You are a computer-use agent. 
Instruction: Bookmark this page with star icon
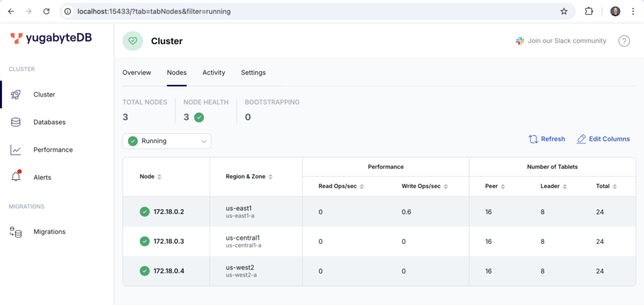pyautogui.click(x=563, y=11)
